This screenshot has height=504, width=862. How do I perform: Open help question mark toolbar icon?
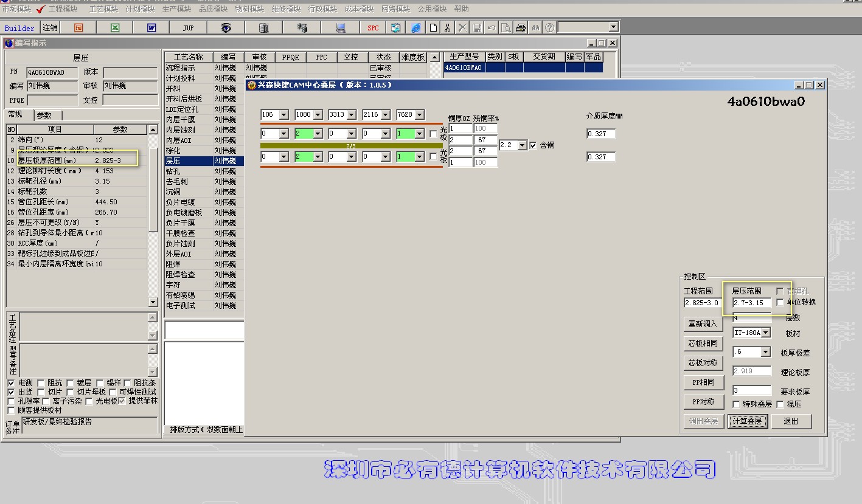(549, 28)
